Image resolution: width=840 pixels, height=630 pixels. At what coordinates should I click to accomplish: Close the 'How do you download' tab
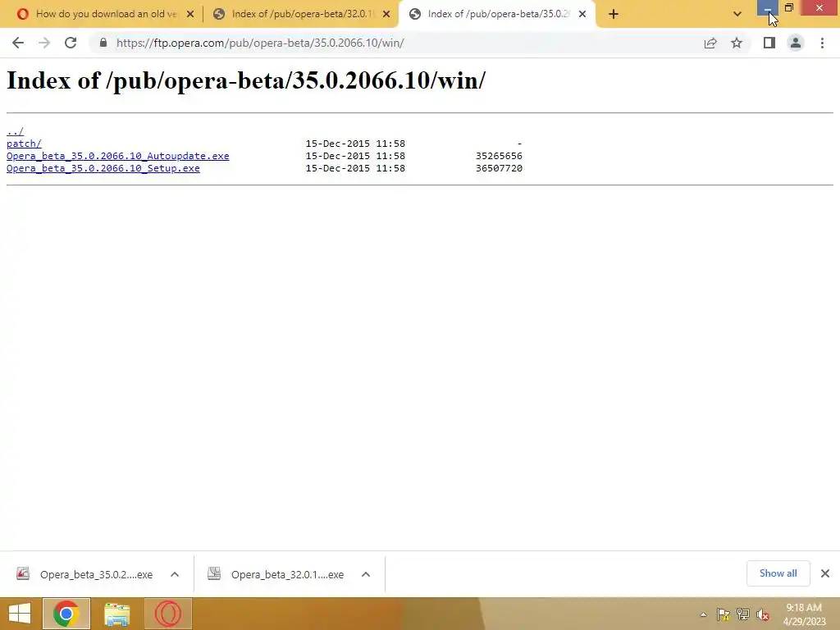click(190, 14)
